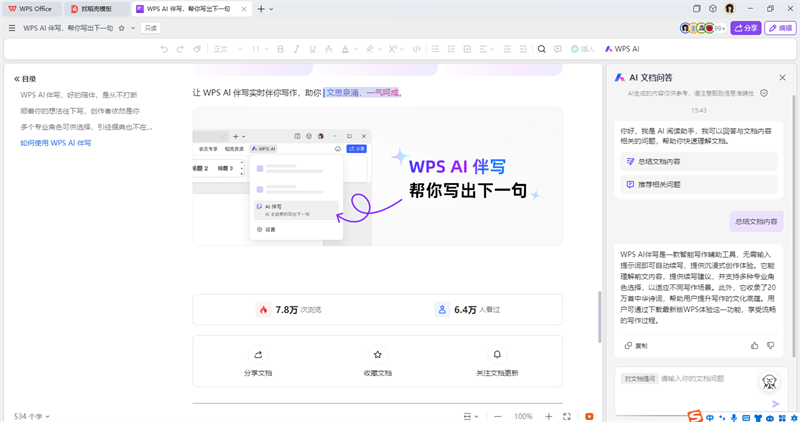Click the 分享 share button

745,28
